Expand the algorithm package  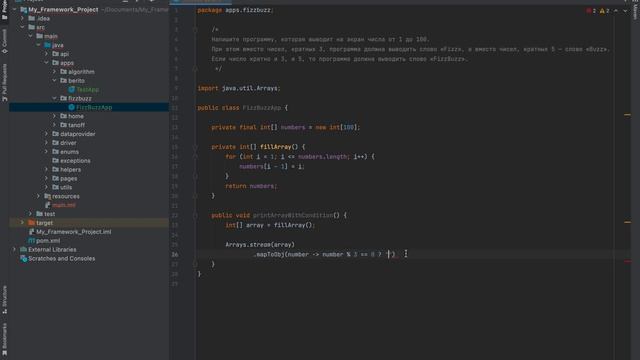tap(54, 71)
